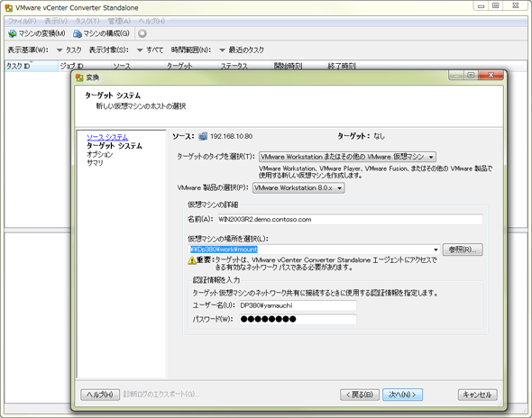Image resolution: width=532 pixels, height=418 pixels.
Task: Open the ファイル(F) menu
Action: [22, 21]
